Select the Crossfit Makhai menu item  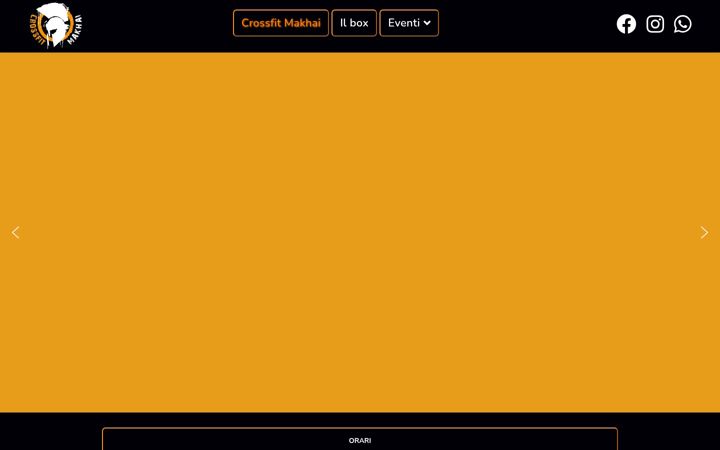point(281,23)
